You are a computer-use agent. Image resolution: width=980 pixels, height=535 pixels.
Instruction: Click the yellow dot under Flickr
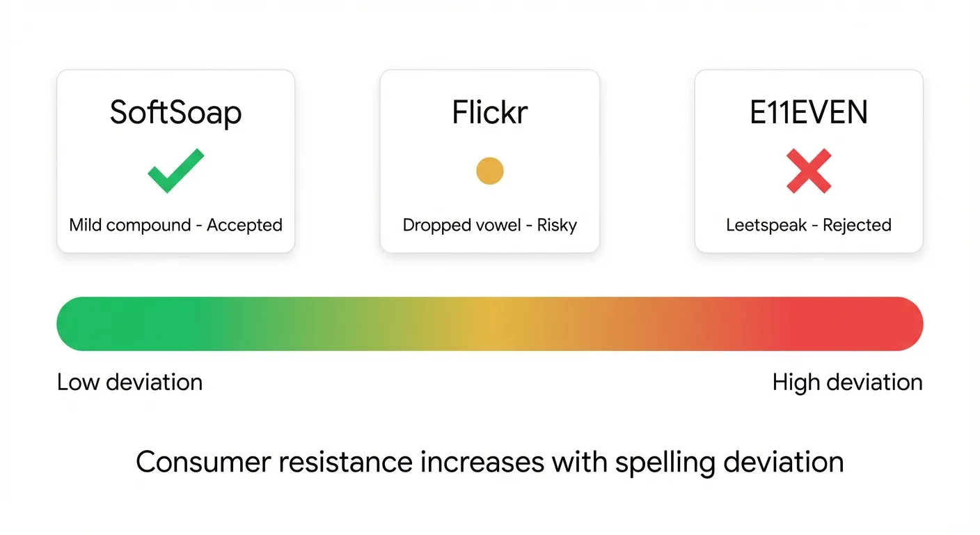click(490, 171)
